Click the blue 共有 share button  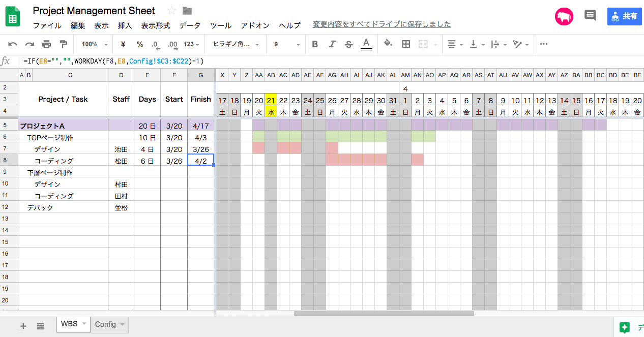click(624, 16)
